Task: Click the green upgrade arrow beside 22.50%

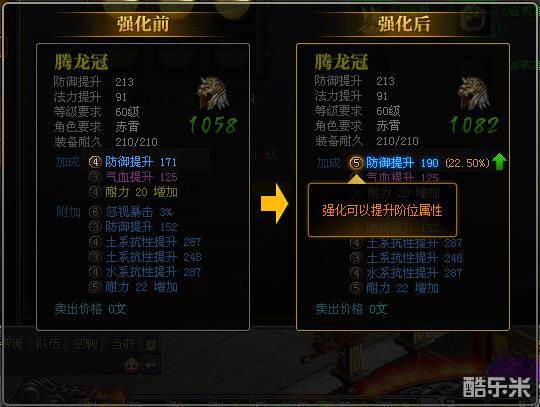Action: [499, 162]
